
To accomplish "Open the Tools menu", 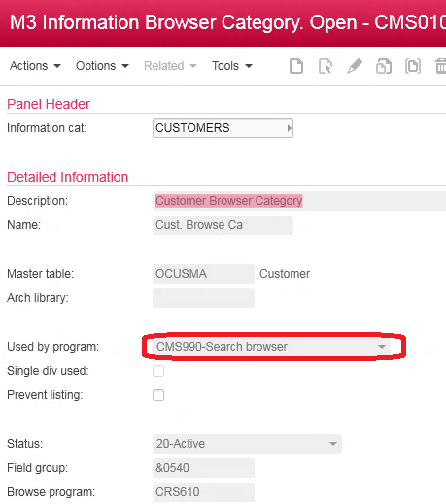I will pyautogui.click(x=232, y=66).
